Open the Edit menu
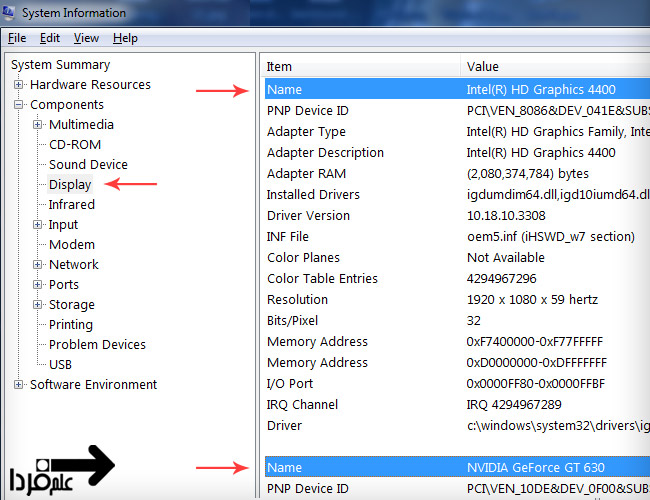The width and height of the screenshot is (650, 500). pyautogui.click(x=50, y=38)
